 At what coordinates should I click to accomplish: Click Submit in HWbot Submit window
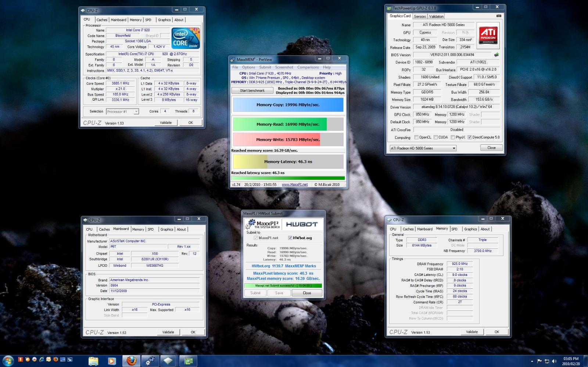(x=255, y=293)
